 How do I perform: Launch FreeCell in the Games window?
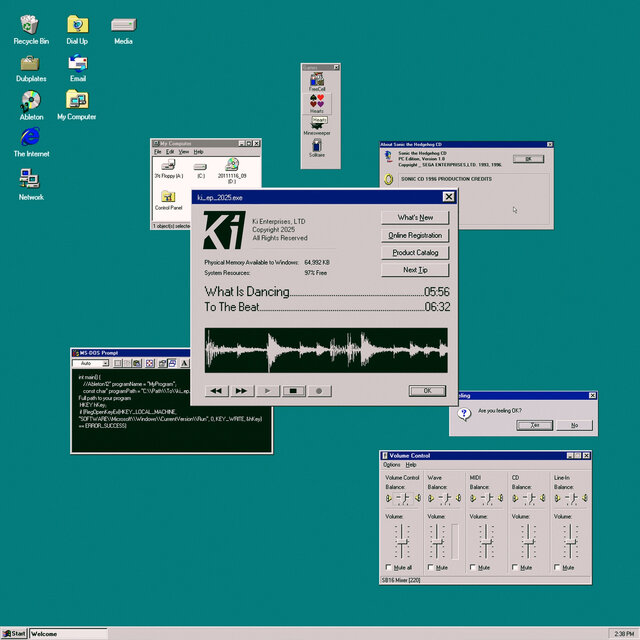click(x=317, y=82)
